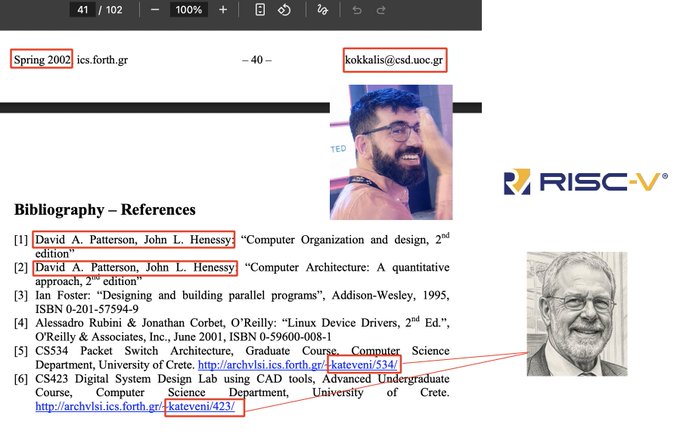Click the '– 40 –' page label
680x434 pixels.
click(257, 60)
